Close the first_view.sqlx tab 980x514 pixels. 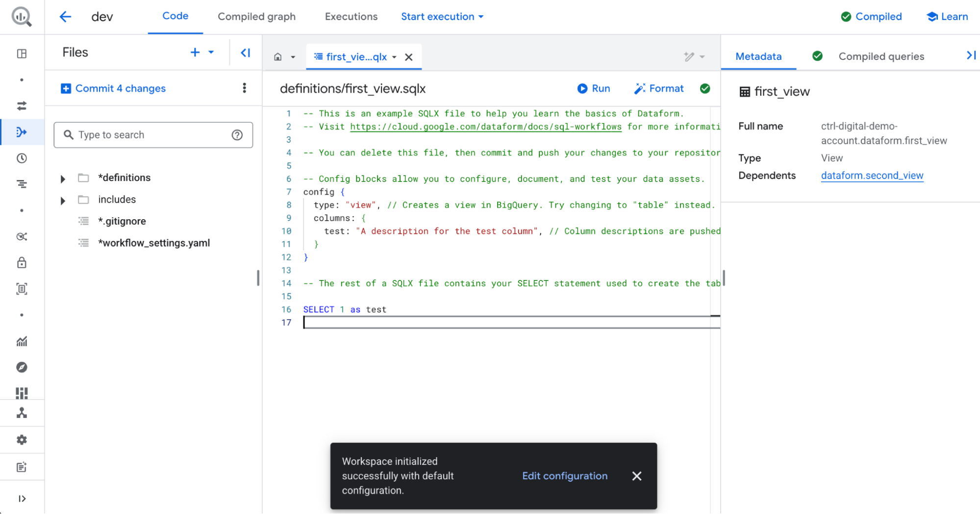pyautogui.click(x=408, y=57)
